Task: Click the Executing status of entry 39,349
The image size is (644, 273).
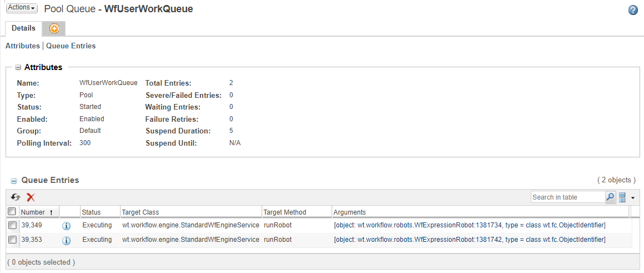Action: (97, 225)
